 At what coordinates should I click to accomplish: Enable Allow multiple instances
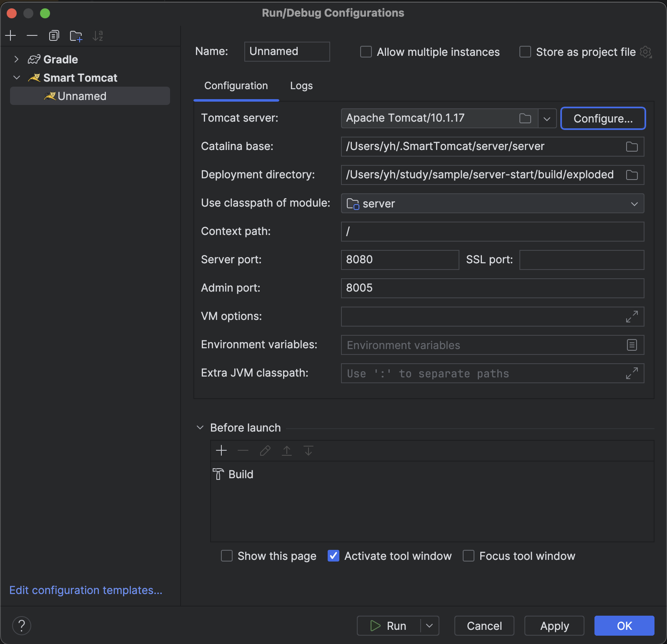coord(366,52)
